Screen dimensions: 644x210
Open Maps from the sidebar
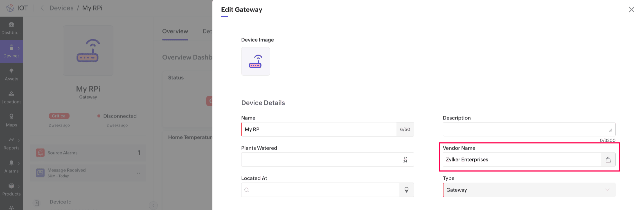(x=11, y=117)
